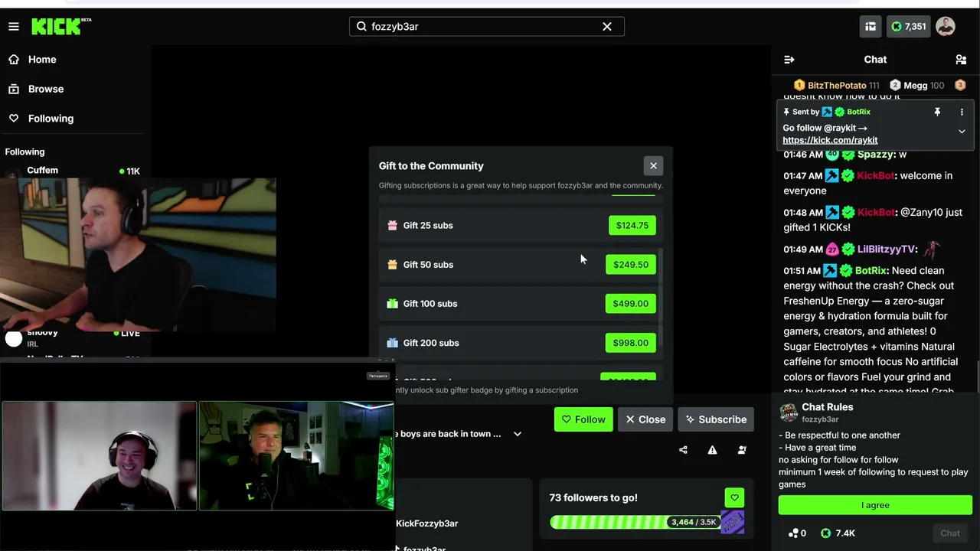Click the Gift 50 subs gift box icon
This screenshot has height=551, width=980.
[x=393, y=265]
